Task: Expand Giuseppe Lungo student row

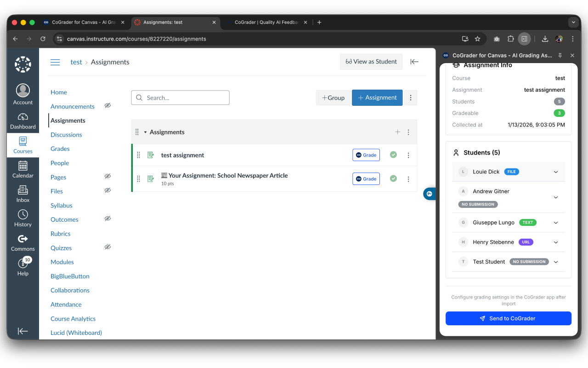Action: [x=556, y=223]
